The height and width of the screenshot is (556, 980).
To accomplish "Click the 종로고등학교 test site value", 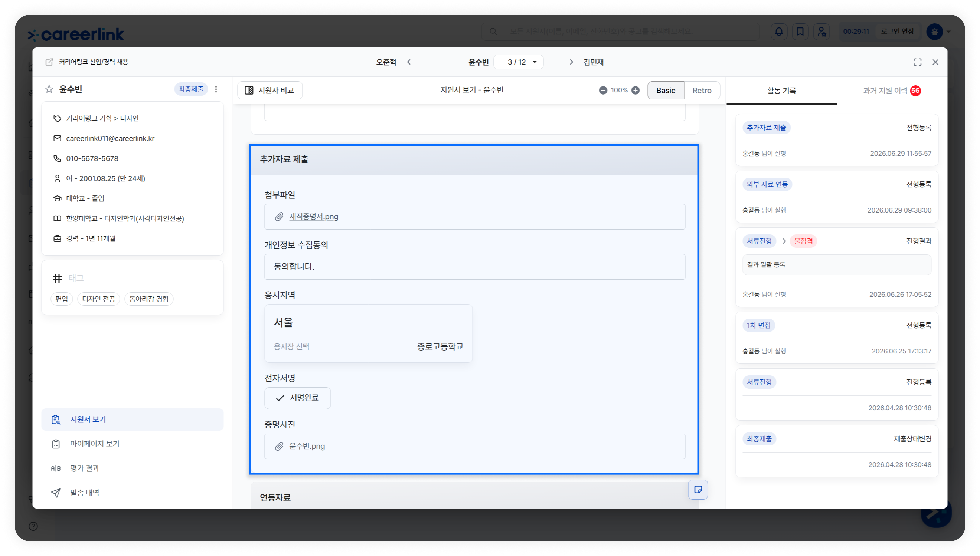I will [x=440, y=346].
